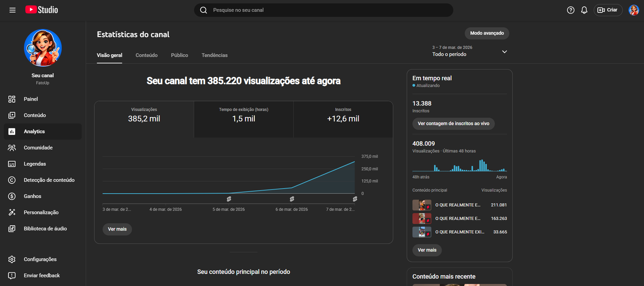Click the Modo avançado button

pos(487,33)
